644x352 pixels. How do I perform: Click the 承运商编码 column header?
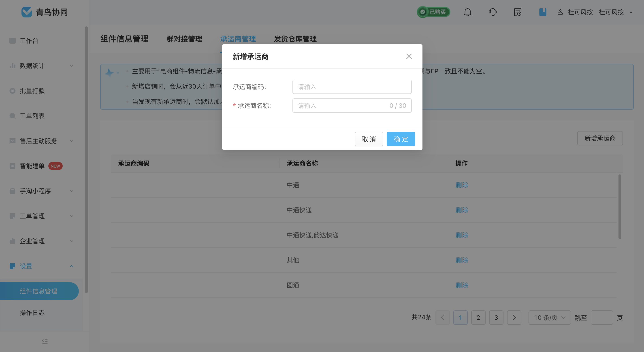[x=134, y=163]
